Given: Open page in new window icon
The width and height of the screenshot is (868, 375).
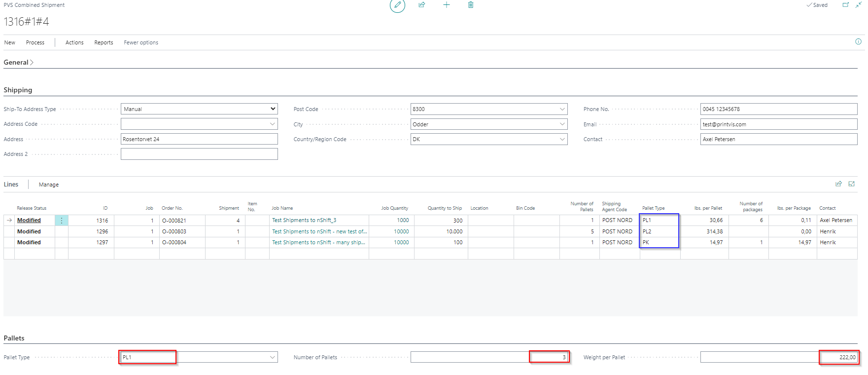Looking at the screenshot, I should tap(846, 5).
